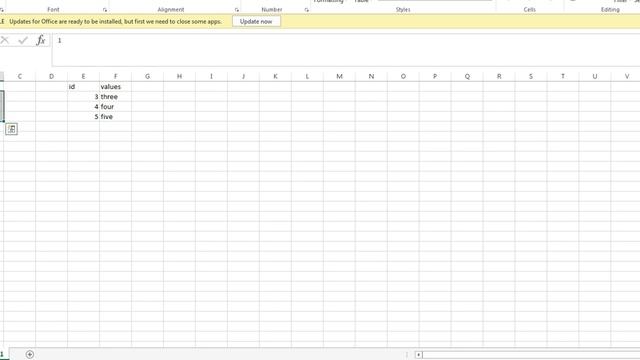Viewport: 640px width, 360px height.
Task: Select column O header
Action: tap(403, 76)
